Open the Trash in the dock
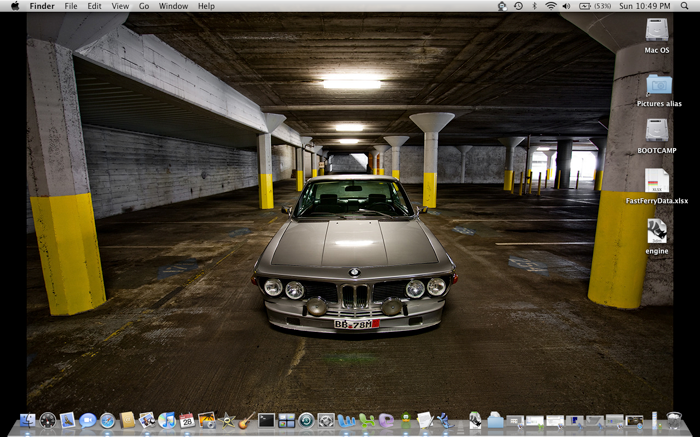Viewport: 700px width, 437px height. (674, 421)
